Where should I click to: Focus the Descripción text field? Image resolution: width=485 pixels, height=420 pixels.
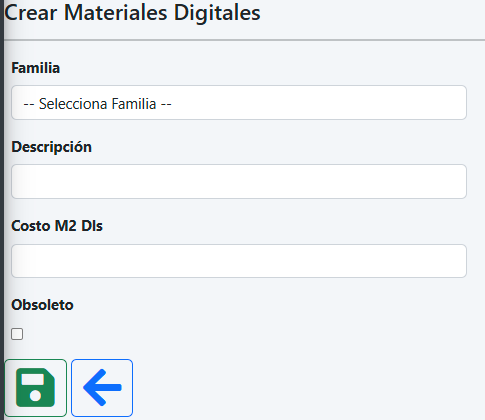[x=239, y=181]
